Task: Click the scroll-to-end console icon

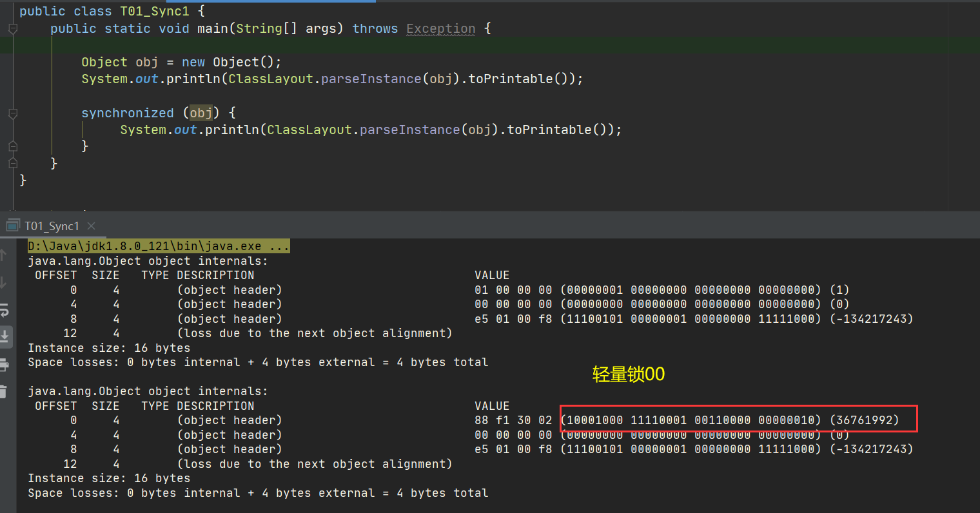Action: pyautogui.click(x=3, y=336)
